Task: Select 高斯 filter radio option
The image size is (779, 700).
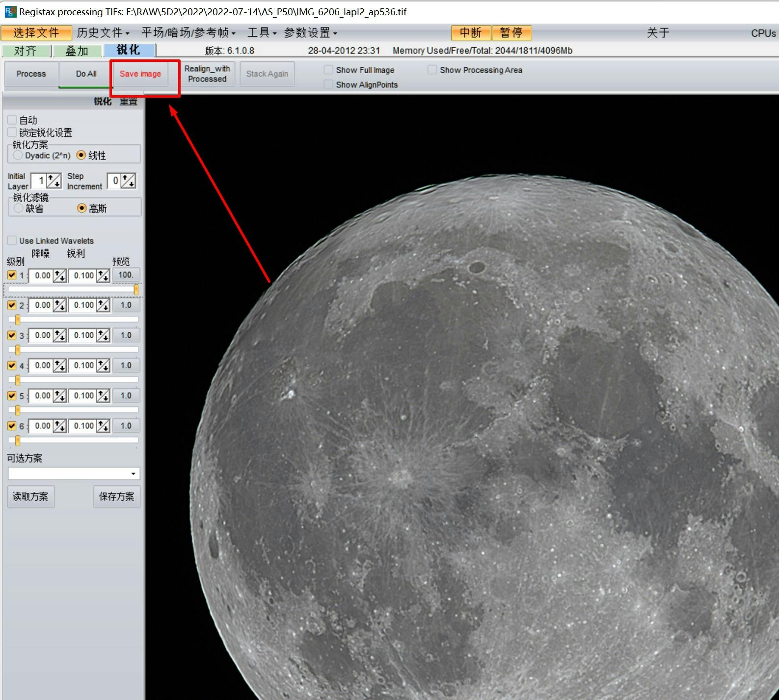Action: [x=82, y=208]
